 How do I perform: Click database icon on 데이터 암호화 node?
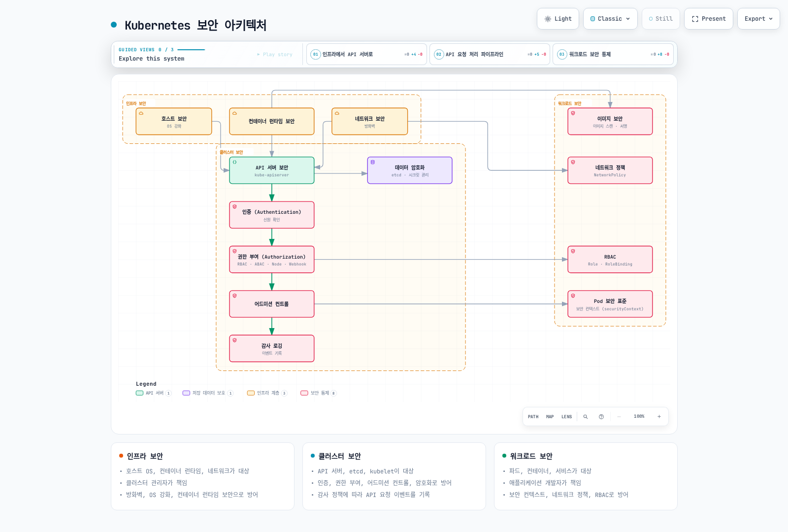373,162
